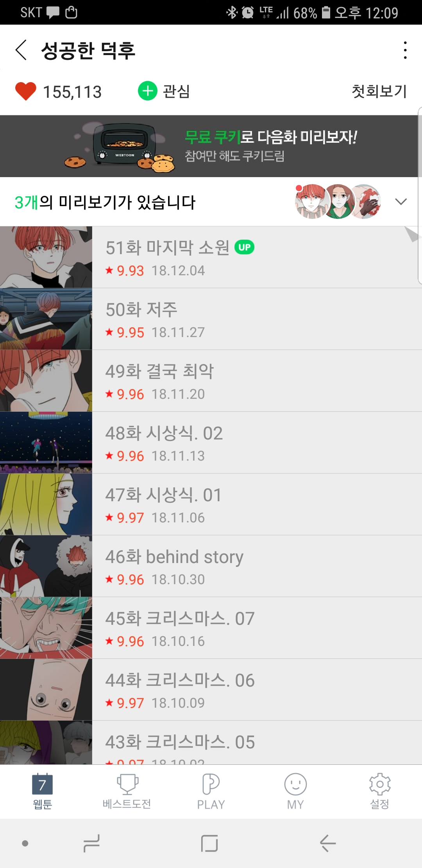This screenshot has height=868, width=422.
Task: Switch to the 베스트도전 trophy tab
Action: [127, 791]
